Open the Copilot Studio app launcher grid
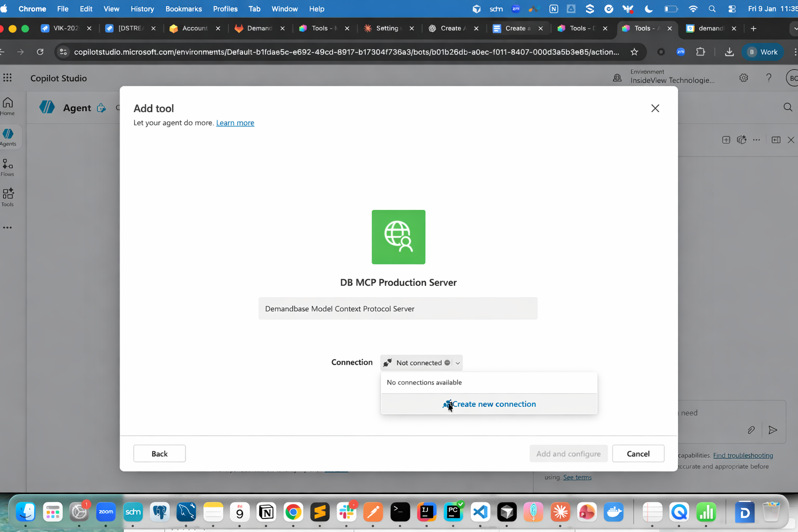The height and width of the screenshot is (532, 798). [x=7, y=78]
